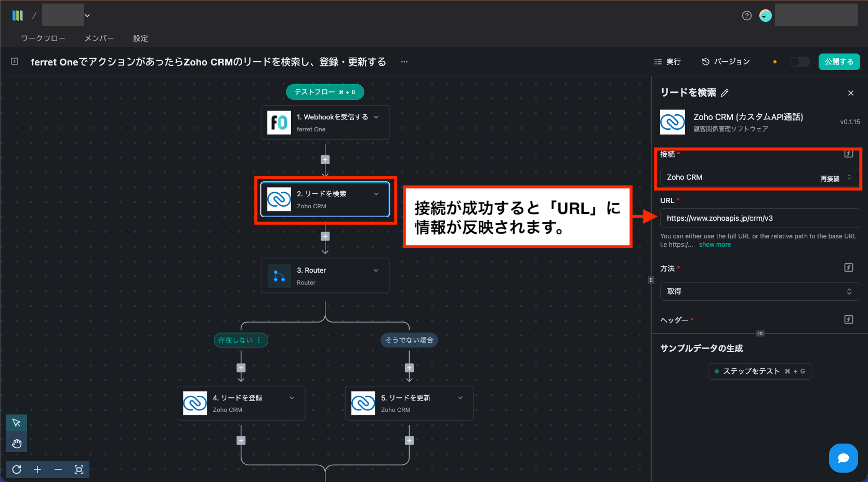Add step between Webhook and リードを検索
868x482 pixels.
click(x=325, y=160)
